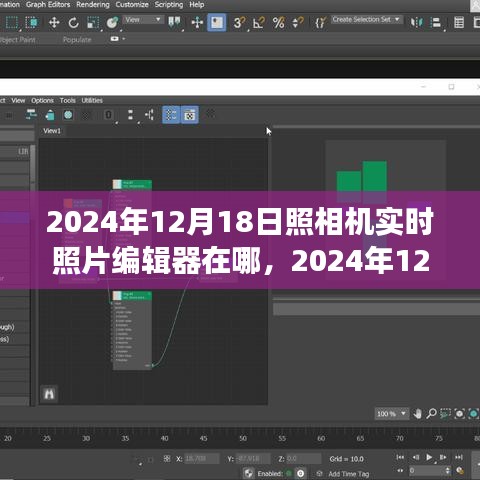480x480 pixels.
Task: Click the binoculars search icon in View1
Action: [49, 394]
